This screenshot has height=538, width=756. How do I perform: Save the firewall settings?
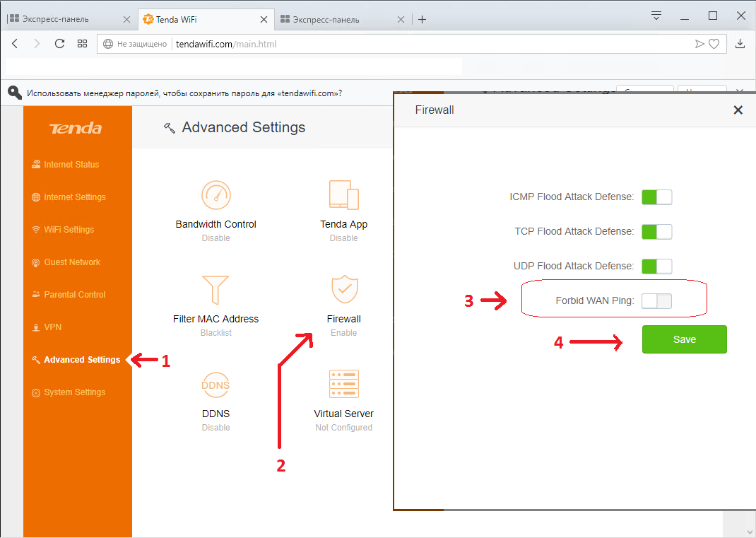pyautogui.click(x=684, y=339)
